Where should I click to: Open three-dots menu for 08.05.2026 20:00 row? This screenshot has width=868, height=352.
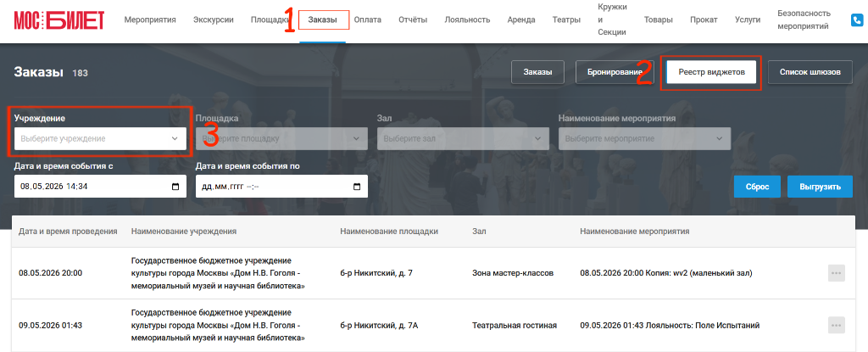[x=837, y=273]
